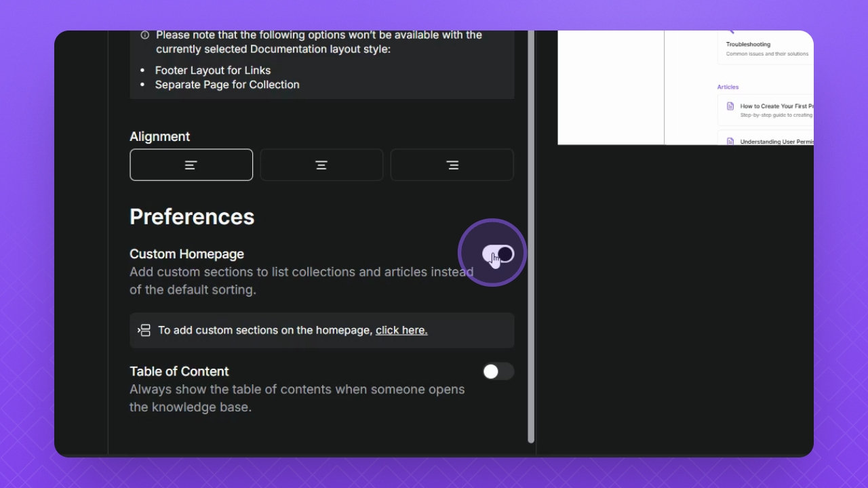Click the document icon beside How to Create article
868x488 pixels.
(730, 106)
